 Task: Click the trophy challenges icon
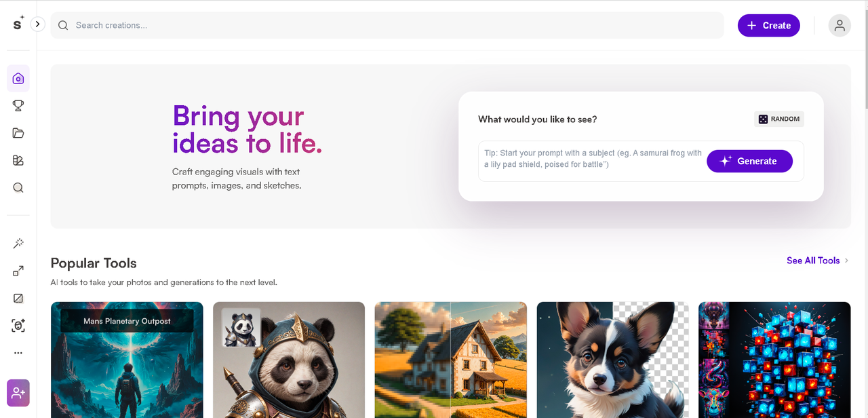tap(18, 105)
